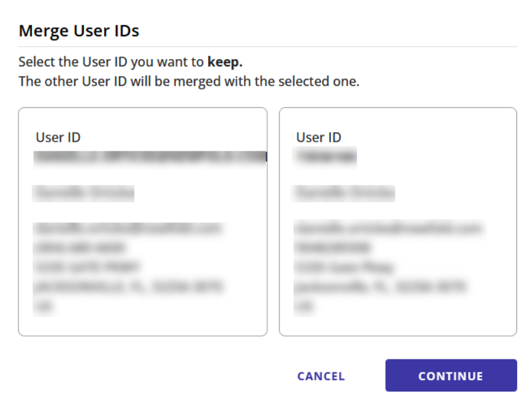Click the country field in the right card
Viewport: 532px width, 405px height.
pyautogui.click(x=304, y=305)
